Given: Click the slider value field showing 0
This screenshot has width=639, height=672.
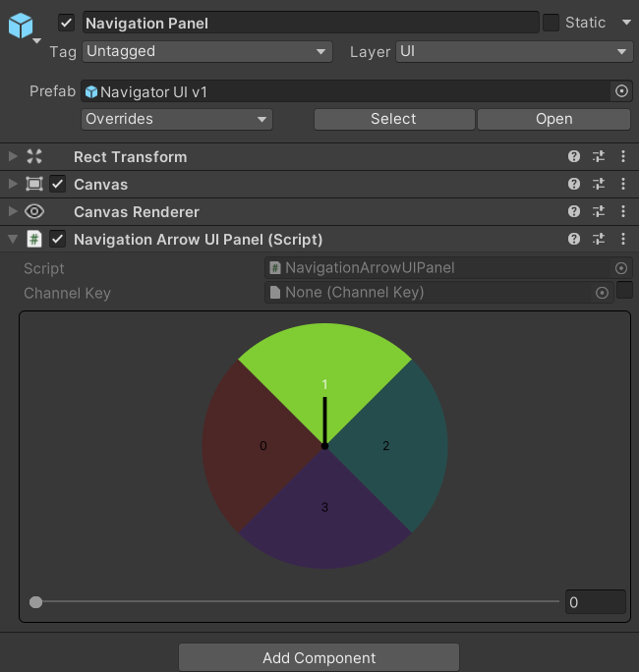Looking at the screenshot, I should point(596,602).
